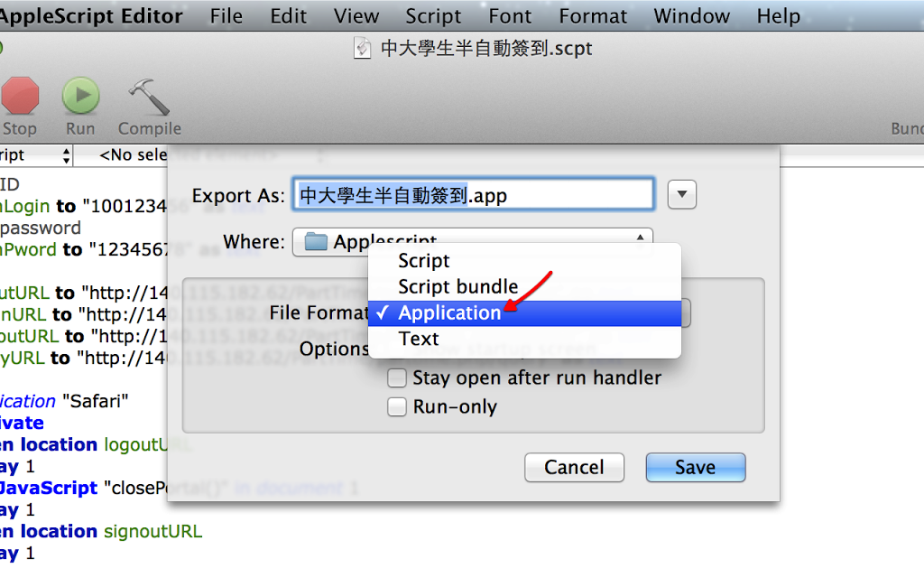Open the Script menu in menu bar
Image resolution: width=924 pixels, height=578 pixels.
(x=433, y=16)
